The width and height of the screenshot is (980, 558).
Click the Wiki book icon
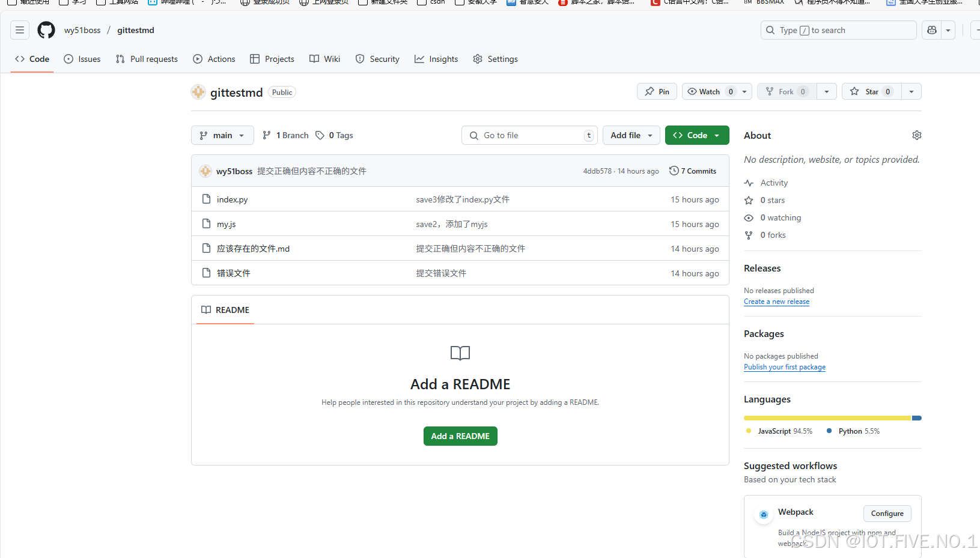click(x=313, y=59)
